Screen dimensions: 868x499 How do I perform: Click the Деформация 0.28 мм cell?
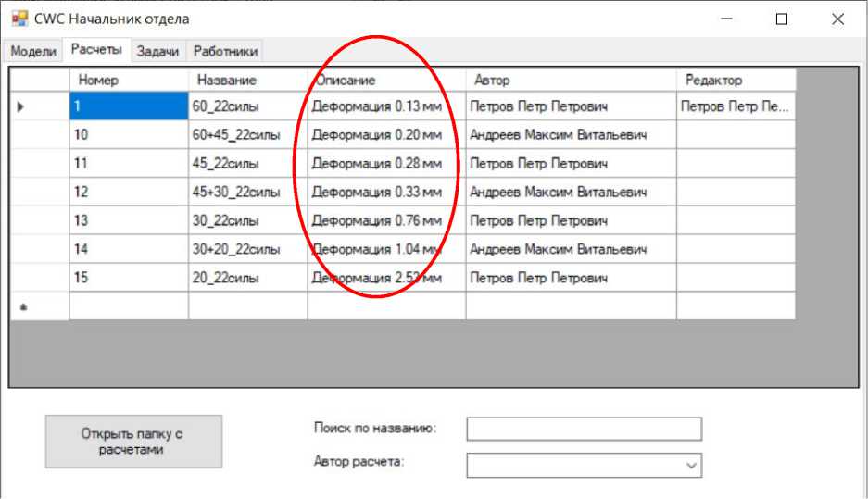point(386,163)
